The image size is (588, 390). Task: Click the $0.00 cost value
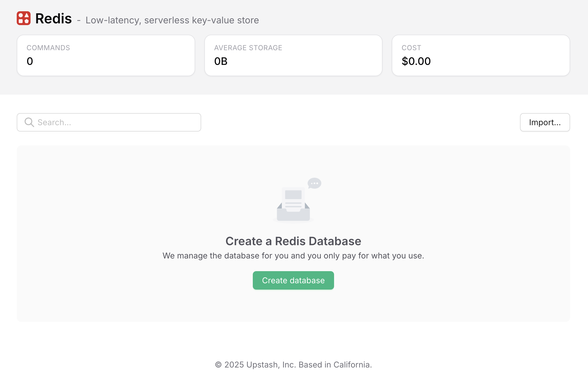point(416,61)
